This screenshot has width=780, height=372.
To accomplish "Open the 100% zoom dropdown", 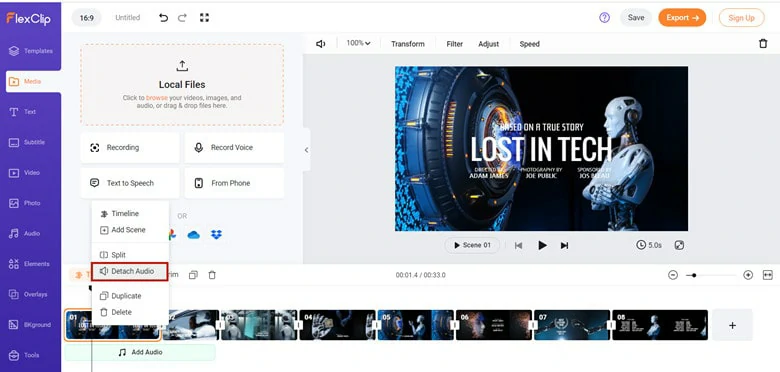I will coord(359,44).
